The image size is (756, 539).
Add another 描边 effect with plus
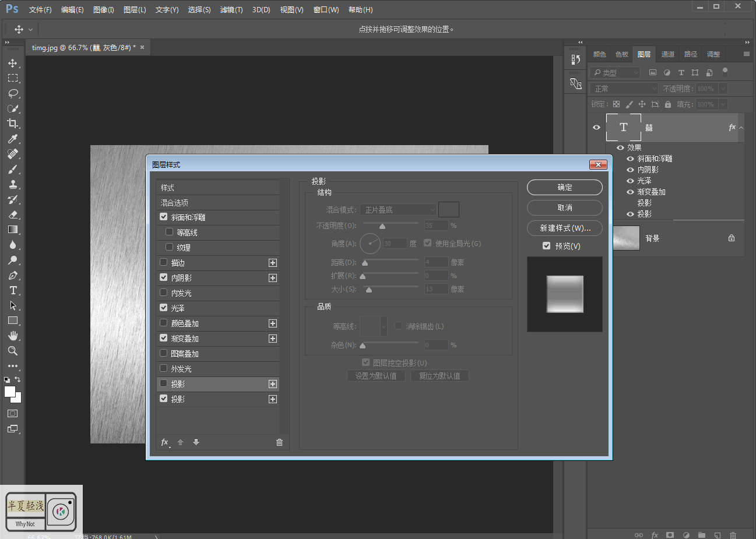coord(272,263)
